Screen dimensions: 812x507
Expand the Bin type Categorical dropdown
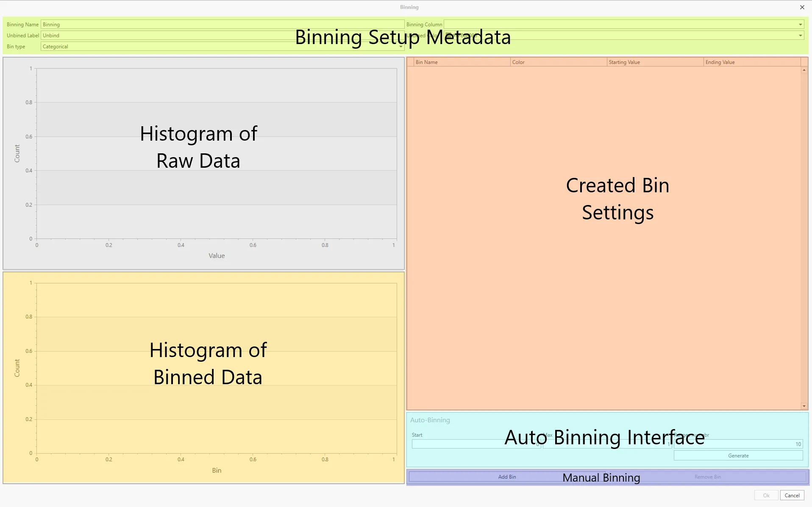tap(222, 47)
